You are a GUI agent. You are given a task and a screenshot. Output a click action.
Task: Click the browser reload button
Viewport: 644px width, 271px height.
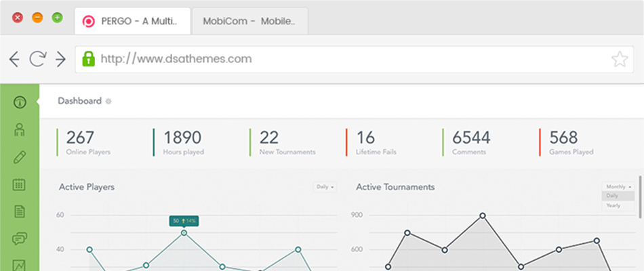point(37,59)
